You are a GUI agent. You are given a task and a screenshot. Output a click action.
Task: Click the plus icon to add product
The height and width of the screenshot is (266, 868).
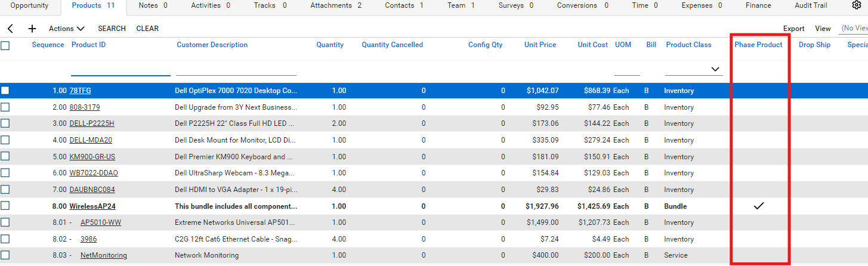tap(32, 29)
